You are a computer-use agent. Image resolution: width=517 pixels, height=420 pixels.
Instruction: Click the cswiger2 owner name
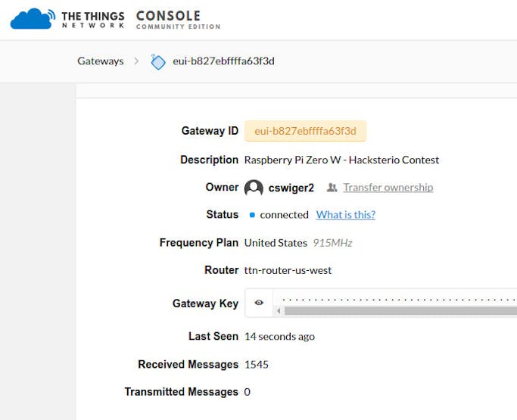(291, 188)
